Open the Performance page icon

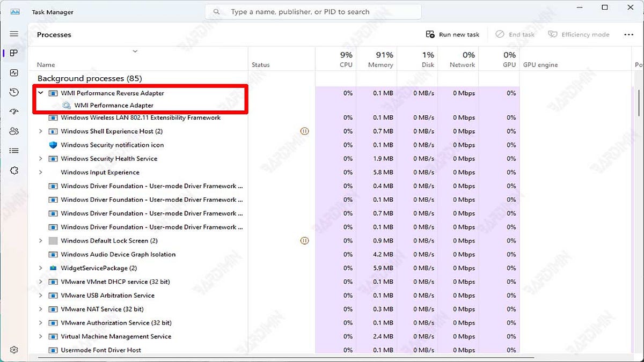pos(13,72)
